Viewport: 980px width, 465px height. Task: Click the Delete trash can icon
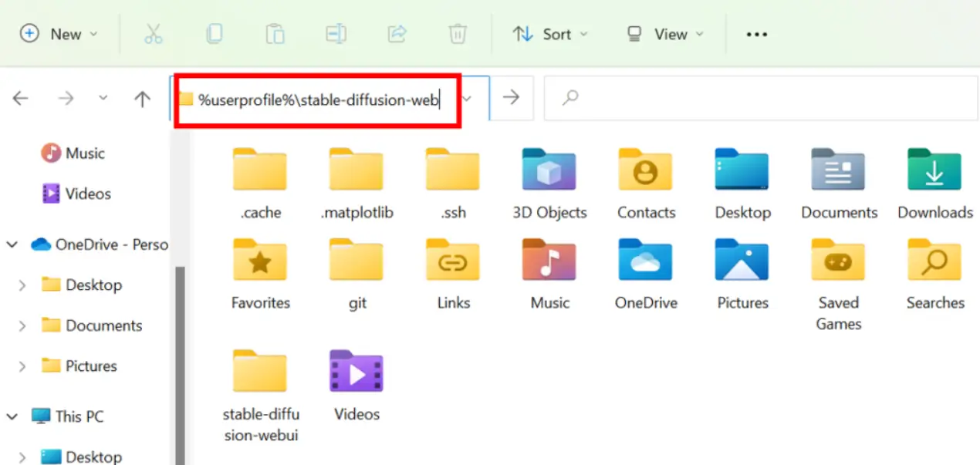(x=458, y=34)
